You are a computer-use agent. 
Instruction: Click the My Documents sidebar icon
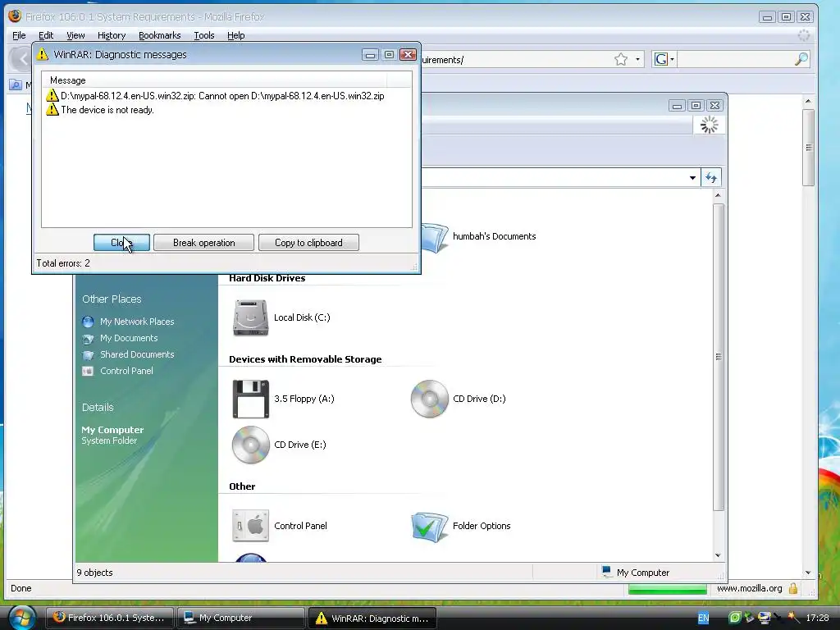[x=88, y=339]
